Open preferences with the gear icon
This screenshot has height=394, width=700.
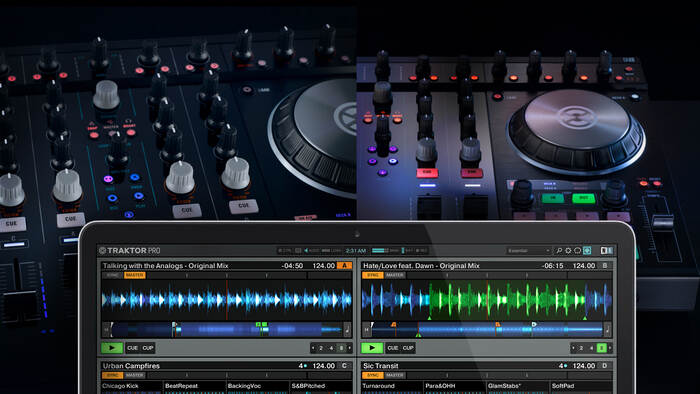click(568, 251)
